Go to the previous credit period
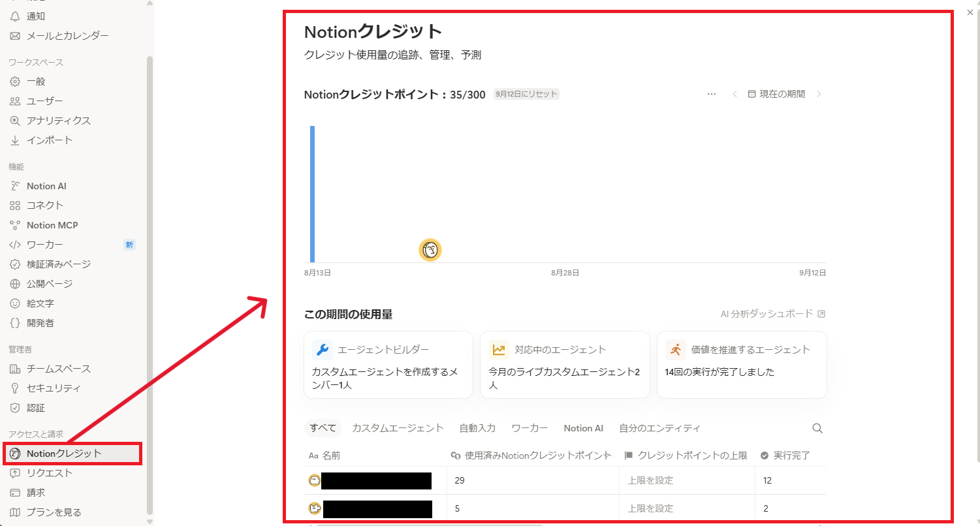 (735, 94)
